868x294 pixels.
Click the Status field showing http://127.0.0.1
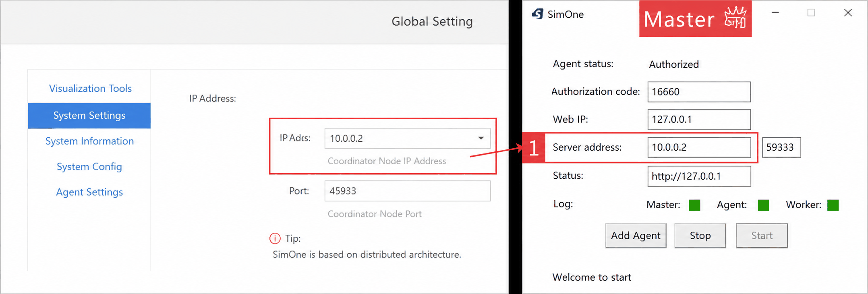pyautogui.click(x=699, y=176)
